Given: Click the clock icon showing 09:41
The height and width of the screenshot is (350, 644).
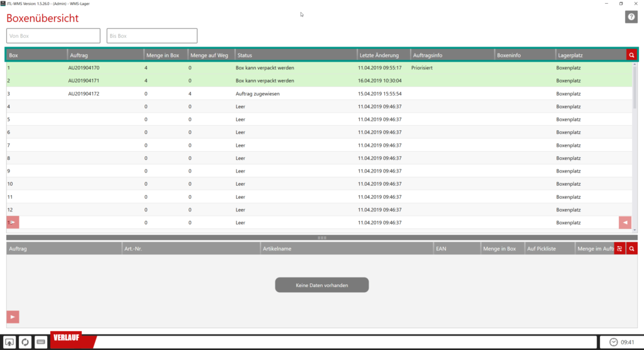Looking at the screenshot, I should 613,342.
